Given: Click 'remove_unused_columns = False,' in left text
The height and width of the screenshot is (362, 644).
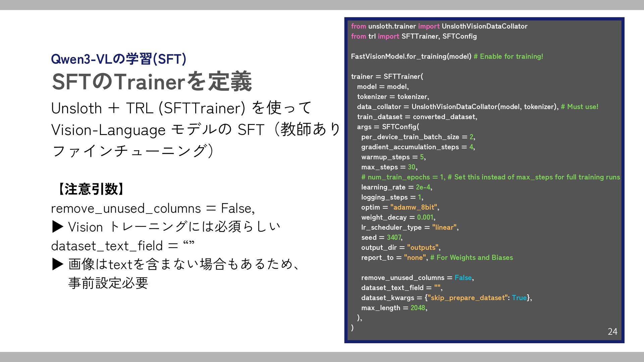Looking at the screenshot, I should (153, 208).
